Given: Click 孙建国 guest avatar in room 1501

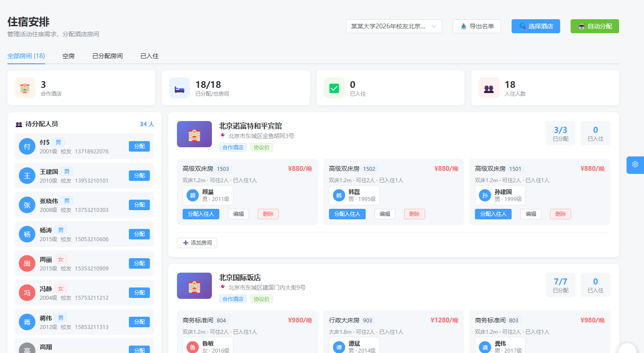Looking at the screenshot, I should tap(485, 195).
